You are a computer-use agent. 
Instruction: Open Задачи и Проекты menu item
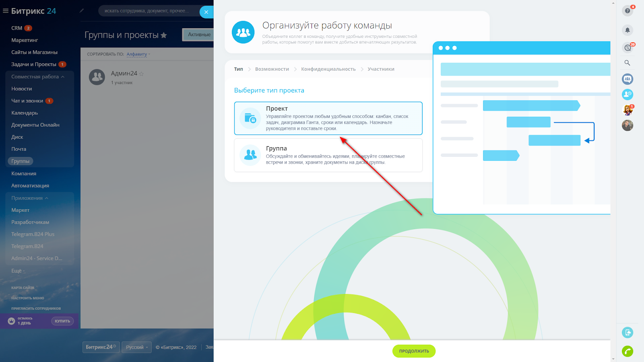click(34, 64)
